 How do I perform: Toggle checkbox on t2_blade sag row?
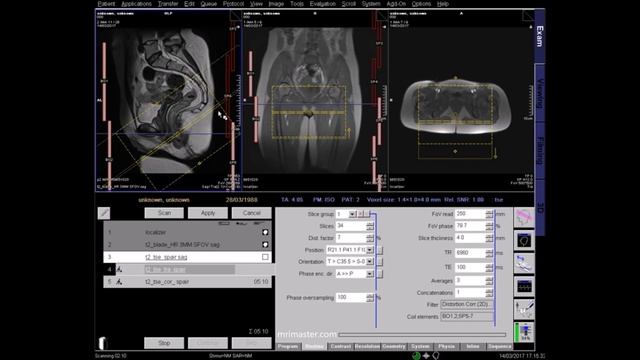click(265, 244)
